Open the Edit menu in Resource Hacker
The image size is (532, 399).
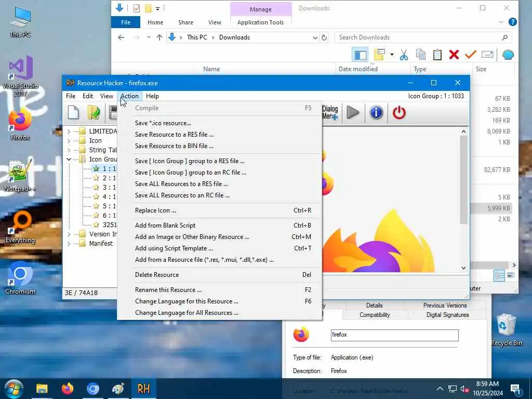(87, 96)
